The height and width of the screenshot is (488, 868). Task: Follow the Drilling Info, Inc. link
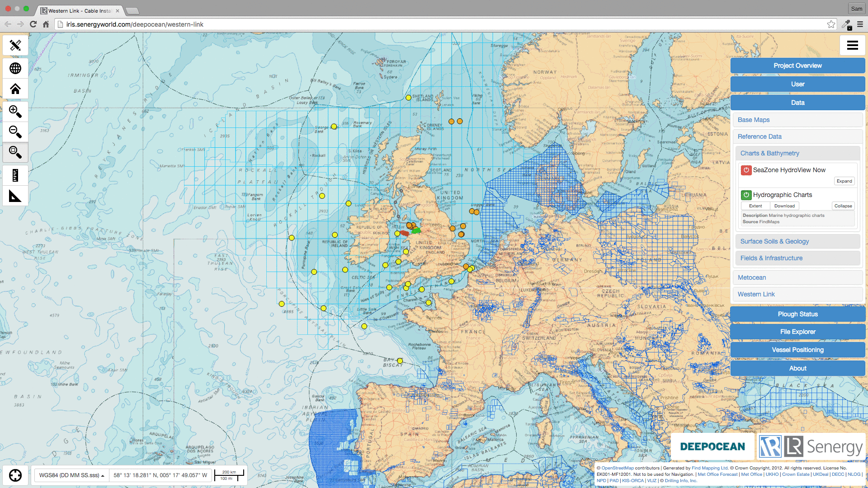tap(681, 481)
